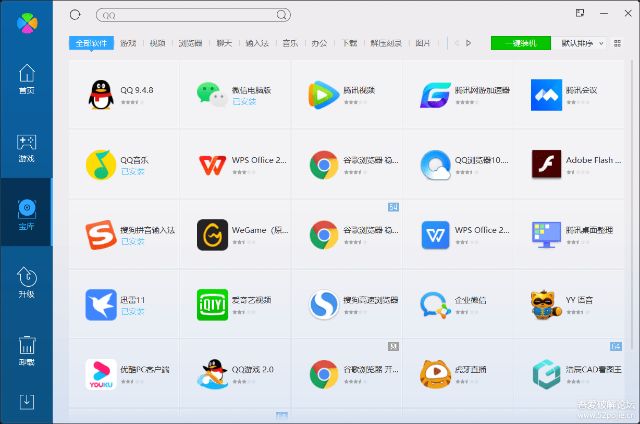Screen dimensions: 640x424
Task: Switch to the 聊天 category tab
Action: coord(224,43)
